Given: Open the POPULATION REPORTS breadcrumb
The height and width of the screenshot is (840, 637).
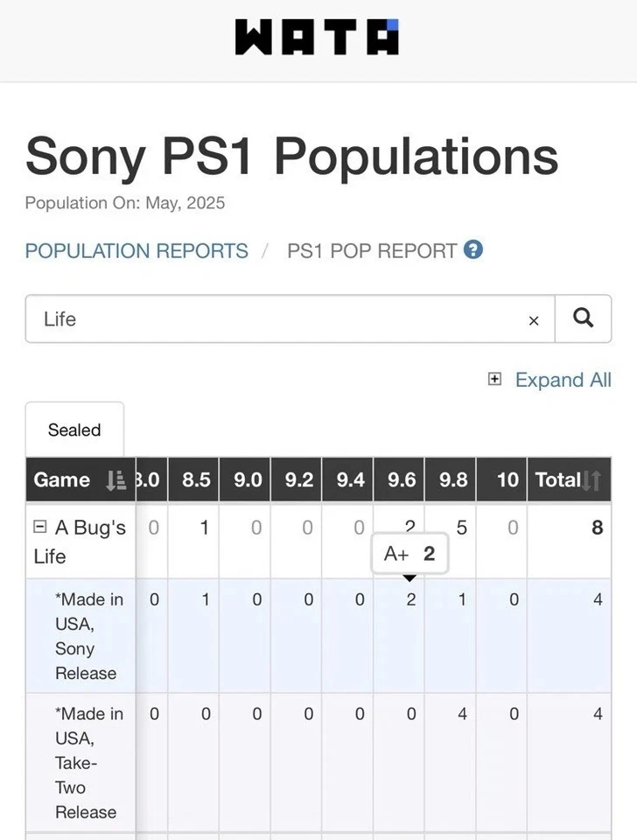Looking at the screenshot, I should pos(136,250).
